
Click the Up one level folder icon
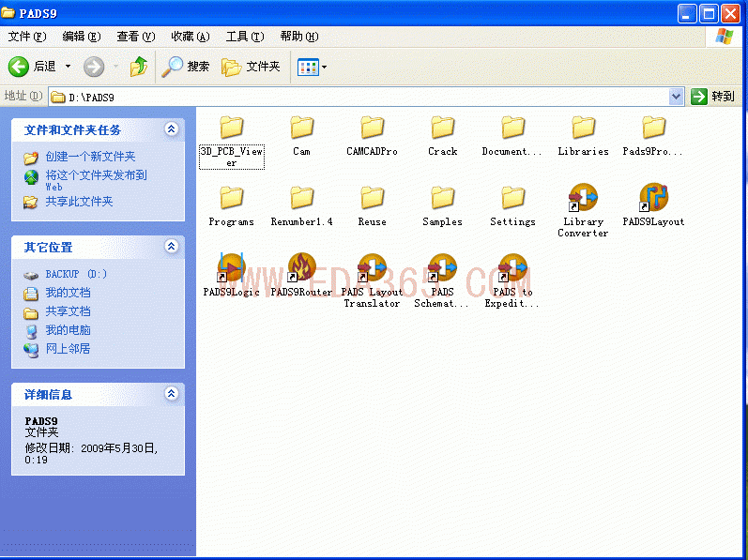tap(138, 67)
